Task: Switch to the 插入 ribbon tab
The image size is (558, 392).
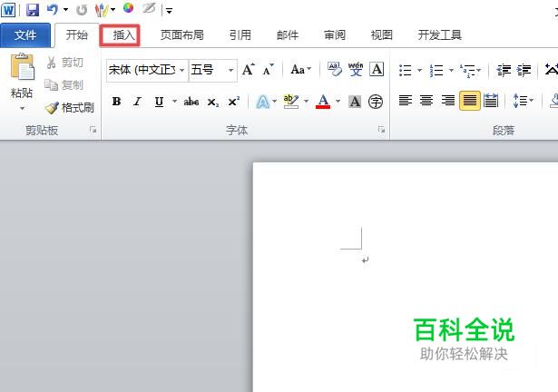Action: click(123, 35)
